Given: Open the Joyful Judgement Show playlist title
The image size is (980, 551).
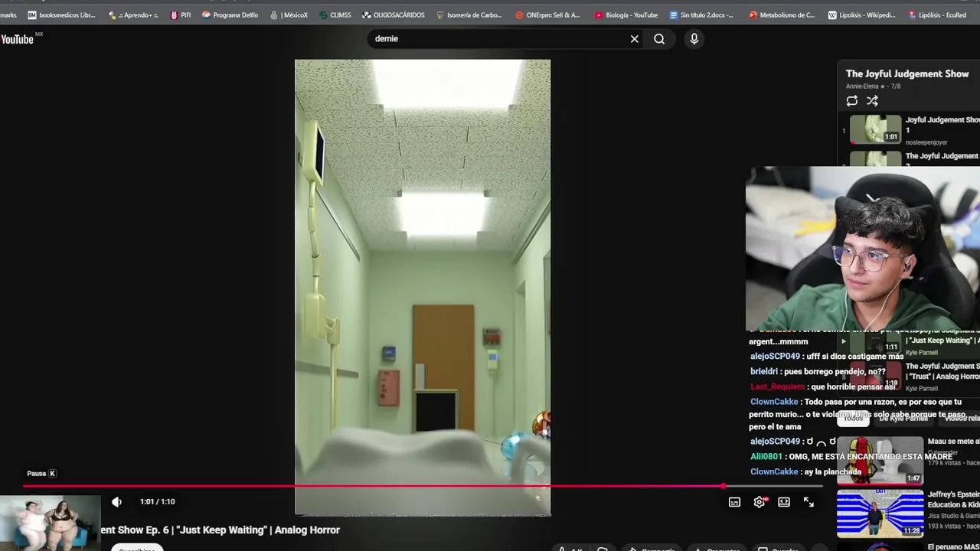Looking at the screenshot, I should coord(907,73).
